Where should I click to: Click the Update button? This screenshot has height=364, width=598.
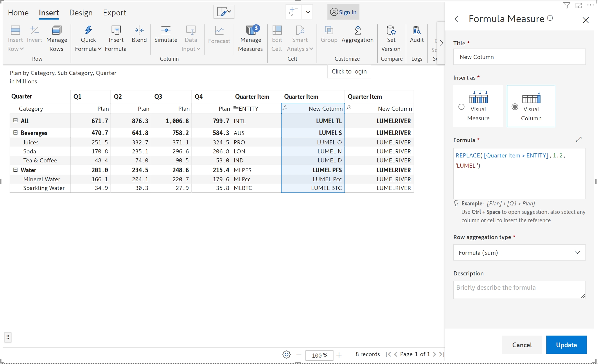click(x=566, y=345)
